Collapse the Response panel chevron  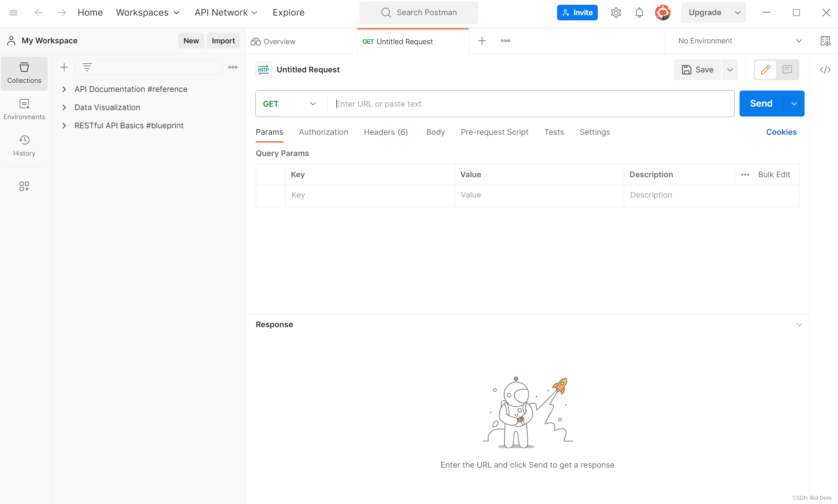point(799,325)
